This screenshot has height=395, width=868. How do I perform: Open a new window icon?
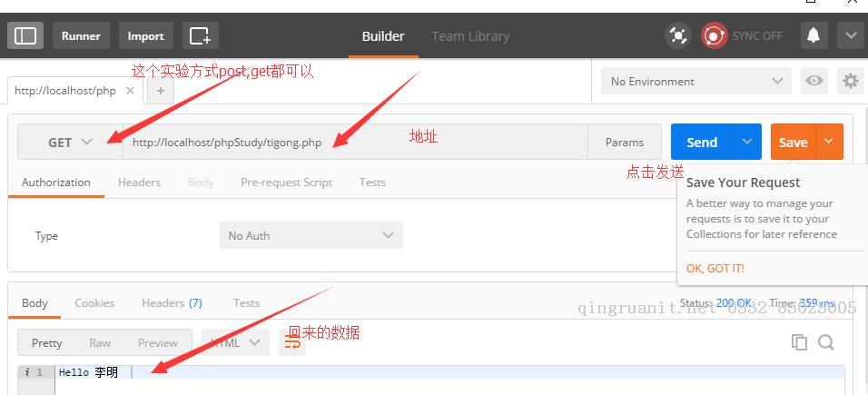[201, 36]
